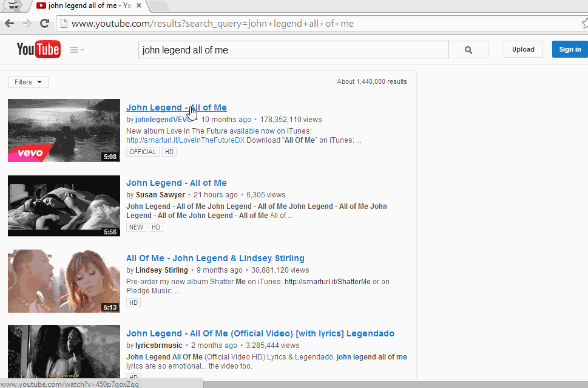Viewport: 588px width, 388px height.
Task: Click the OFFICIAL badge
Action: 143,152
